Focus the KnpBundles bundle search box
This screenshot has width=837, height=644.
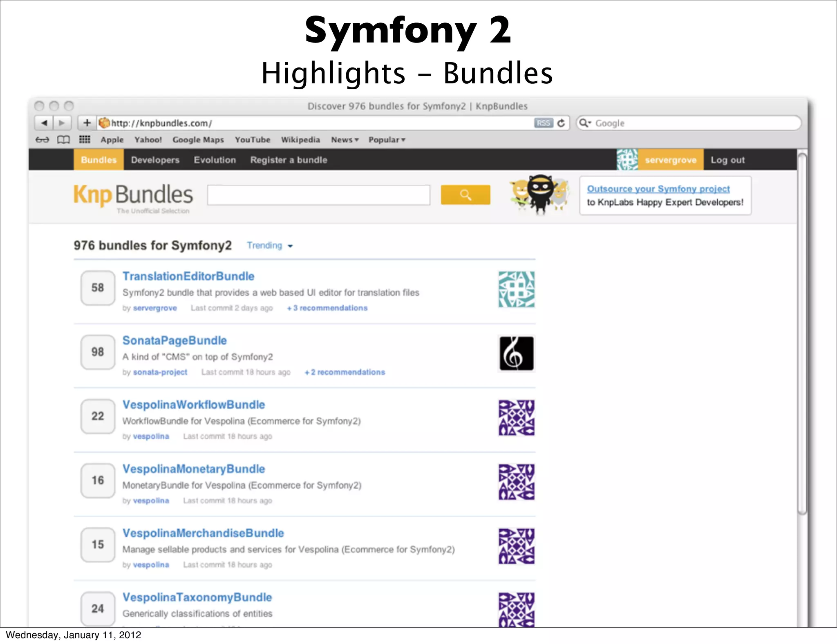(x=319, y=195)
